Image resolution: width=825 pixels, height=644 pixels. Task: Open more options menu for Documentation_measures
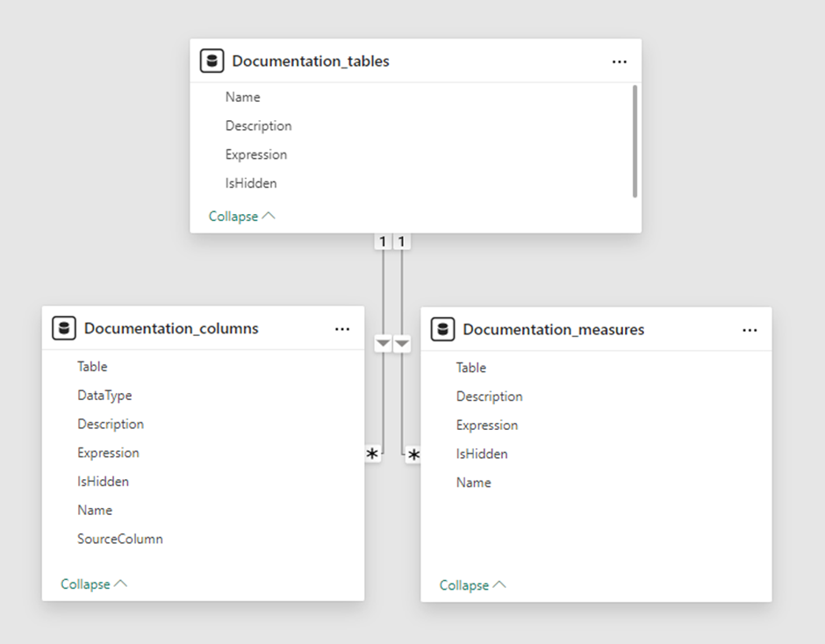tap(750, 330)
